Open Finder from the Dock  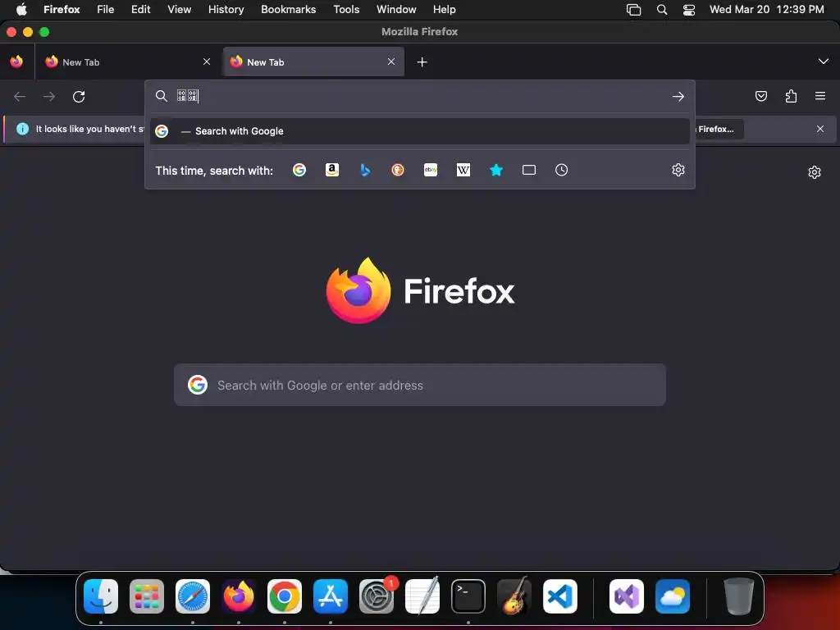tap(101, 596)
